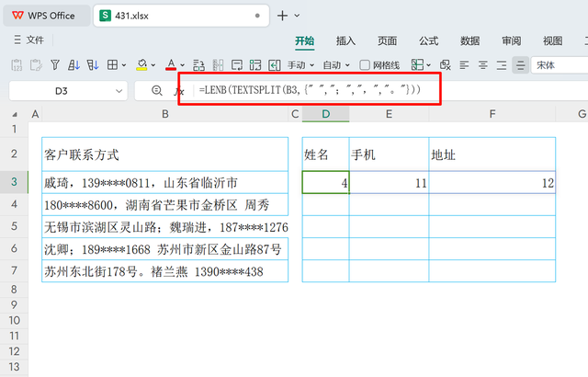Click in the formula bar text
This screenshot has width=588, height=377.
click(x=310, y=90)
